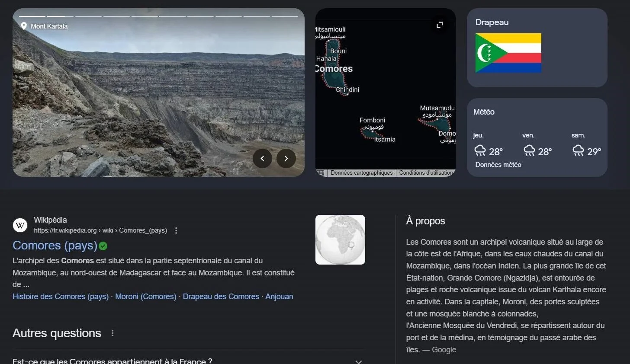630x364 pixels.
Task: Open the Histoire des Comores (pays) link
Action: tap(61, 297)
